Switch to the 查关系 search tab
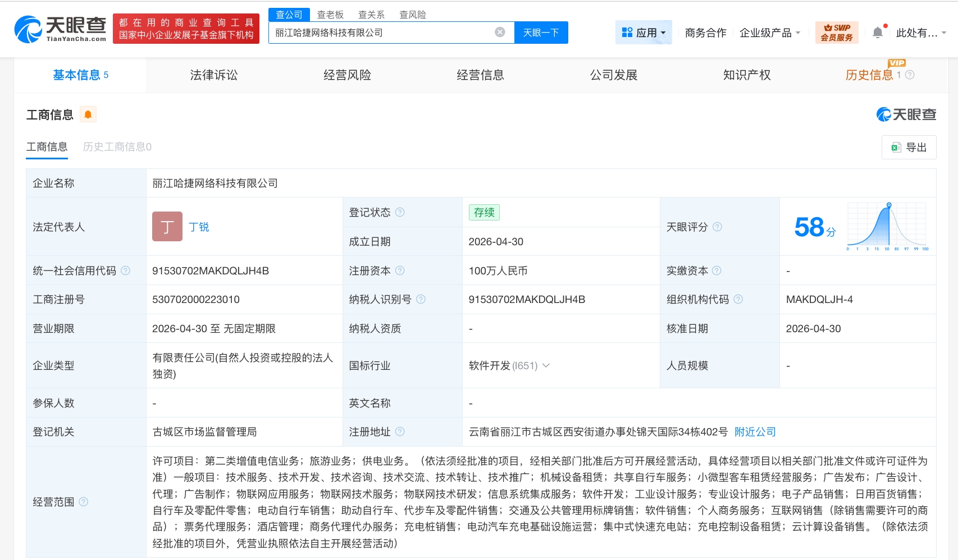This screenshot has height=560, width=958. pyautogui.click(x=372, y=15)
